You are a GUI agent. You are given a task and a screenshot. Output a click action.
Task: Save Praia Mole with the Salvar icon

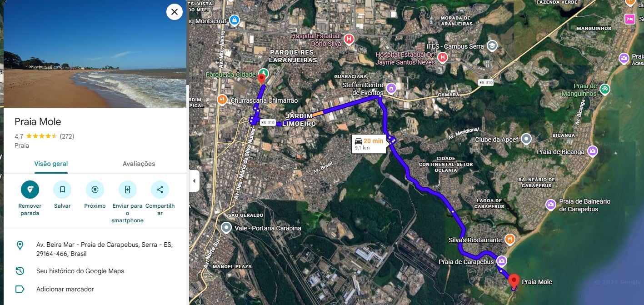pos(62,190)
